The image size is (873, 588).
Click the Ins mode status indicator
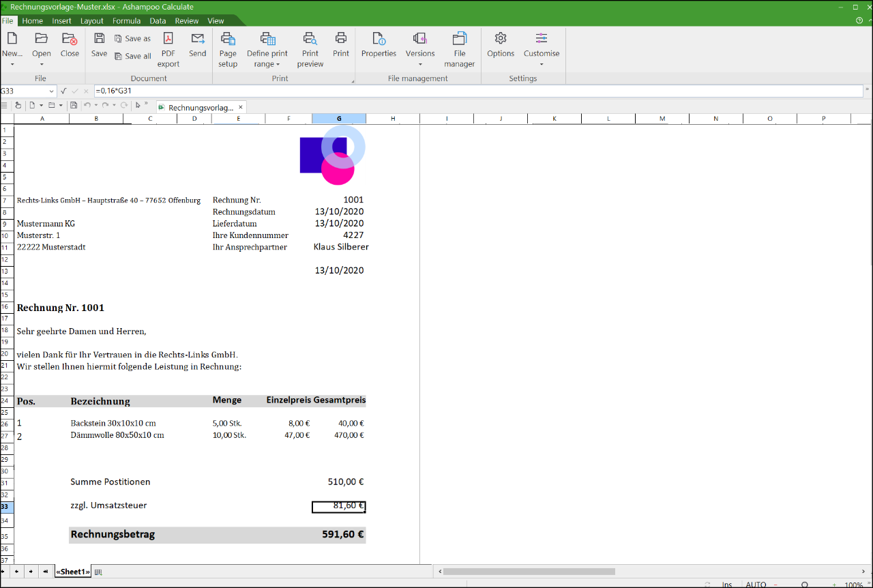pos(728,585)
